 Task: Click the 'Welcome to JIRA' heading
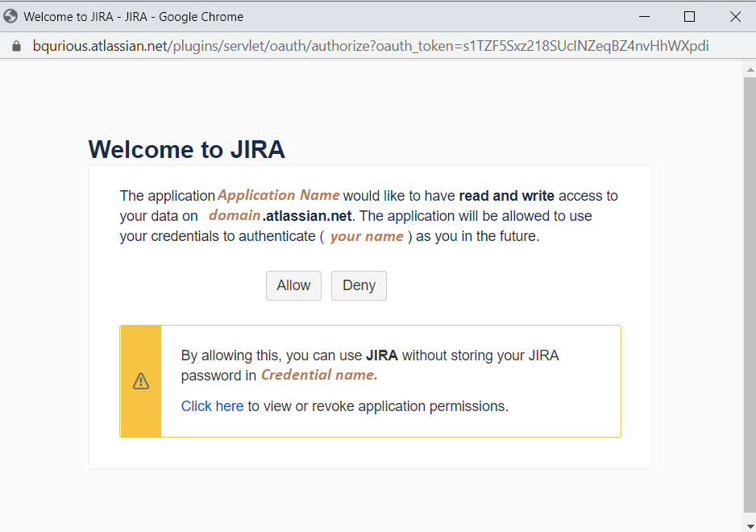click(x=187, y=149)
